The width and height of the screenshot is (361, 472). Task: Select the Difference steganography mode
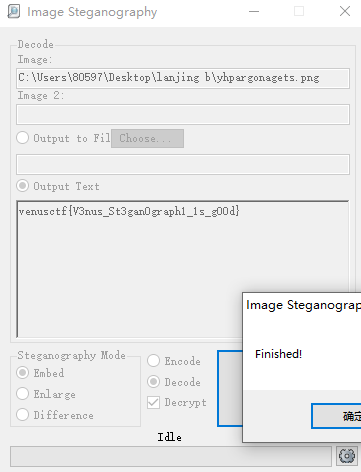coord(23,415)
